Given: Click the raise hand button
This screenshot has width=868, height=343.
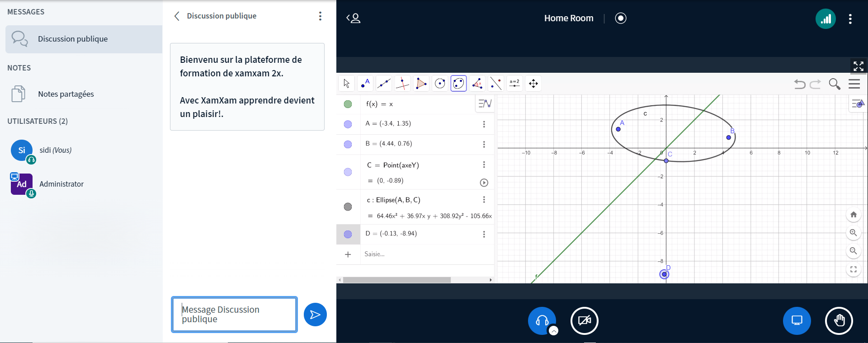Looking at the screenshot, I should [x=839, y=321].
